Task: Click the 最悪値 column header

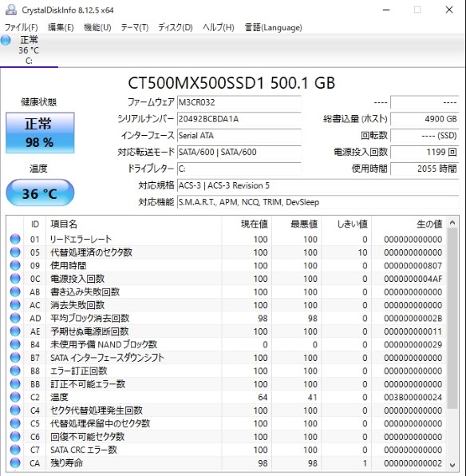Action: click(x=297, y=224)
